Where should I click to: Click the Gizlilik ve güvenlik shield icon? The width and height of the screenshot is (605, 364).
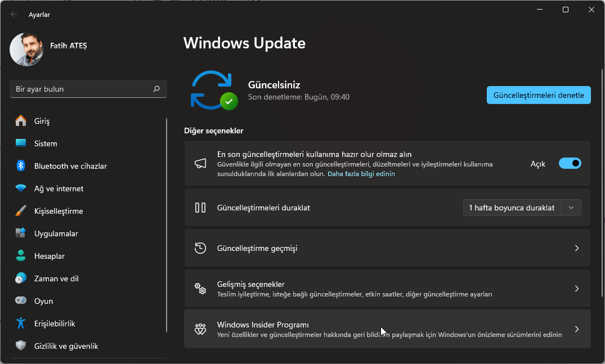click(21, 346)
